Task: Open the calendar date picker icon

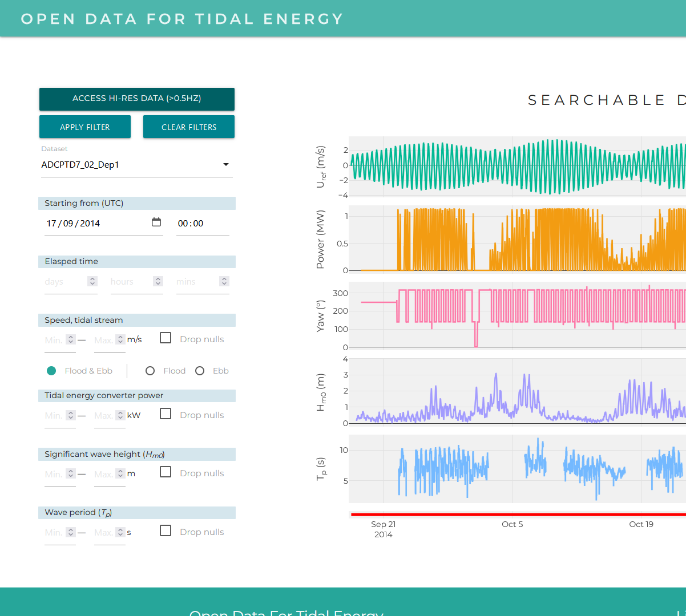Action: click(156, 222)
